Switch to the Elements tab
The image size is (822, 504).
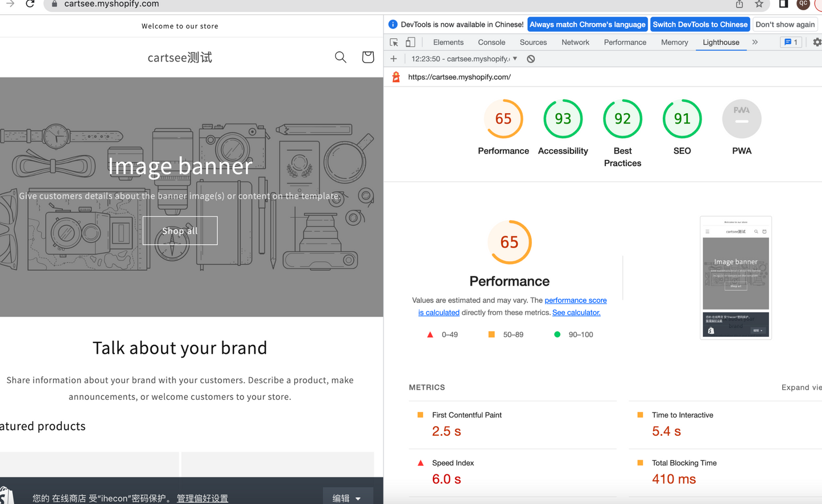pos(448,42)
